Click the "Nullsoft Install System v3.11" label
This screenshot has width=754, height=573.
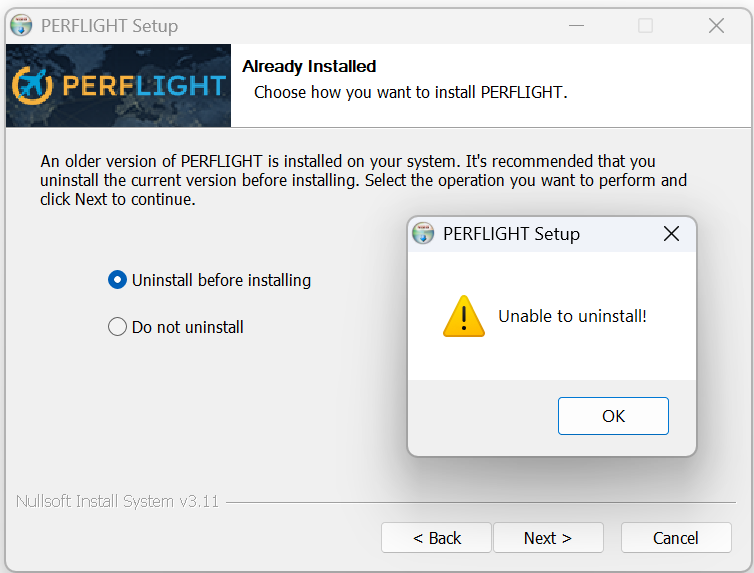coord(117,501)
